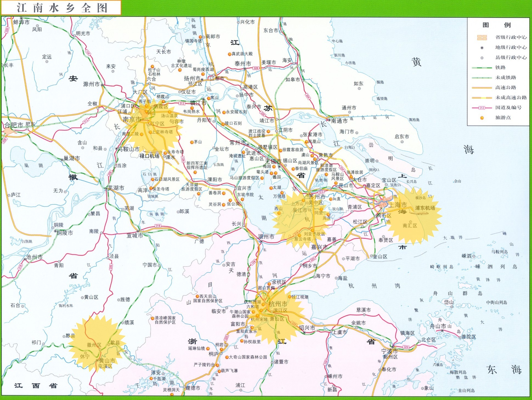Click the 未成铁路 line sample in the legend
Image resolution: width=532 pixels, height=400 pixels.
[482, 78]
